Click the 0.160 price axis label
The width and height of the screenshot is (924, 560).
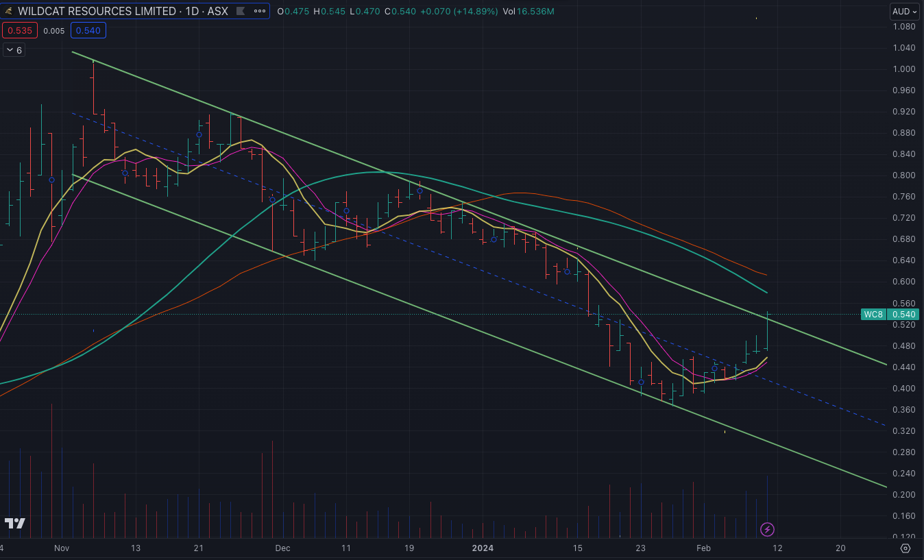click(x=904, y=516)
